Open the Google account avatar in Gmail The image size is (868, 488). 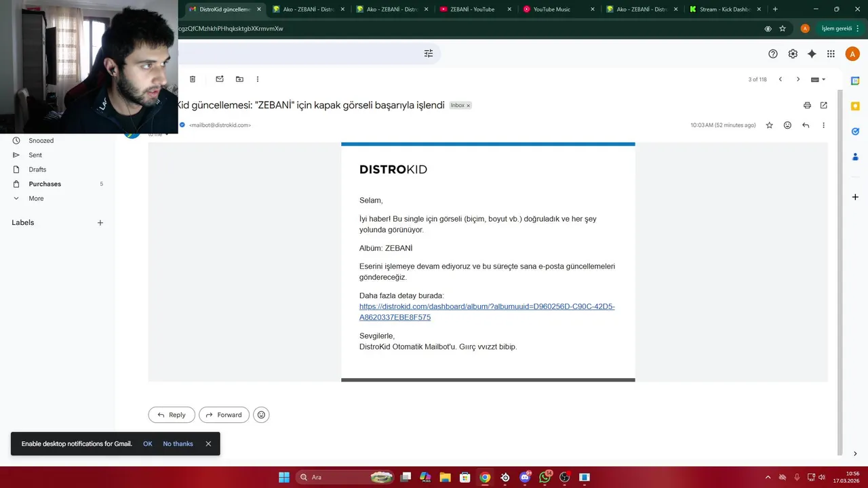click(x=852, y=54)
